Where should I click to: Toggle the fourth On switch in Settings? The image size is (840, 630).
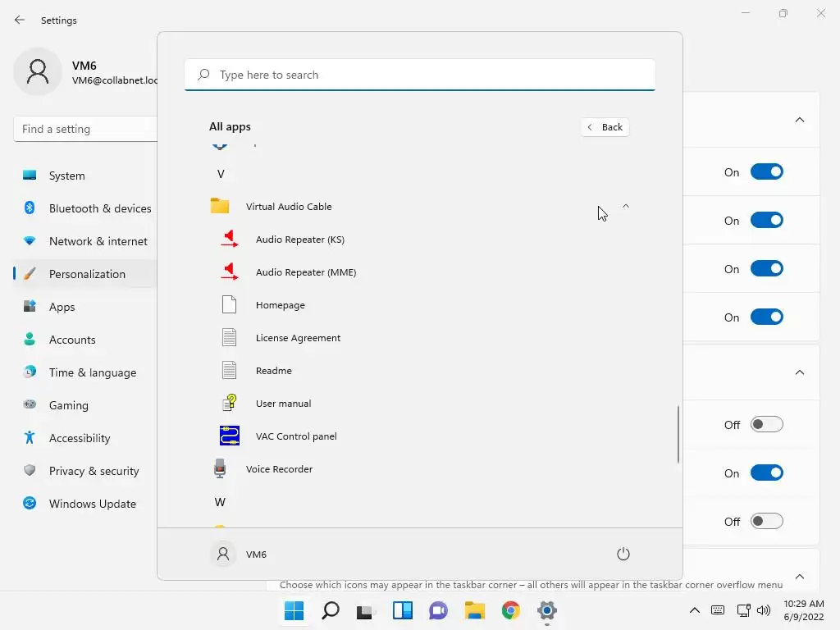767,317
